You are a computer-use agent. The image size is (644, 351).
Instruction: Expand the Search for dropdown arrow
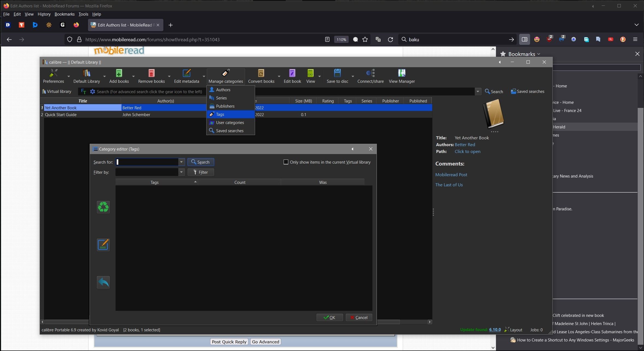[x=181, y=162]
